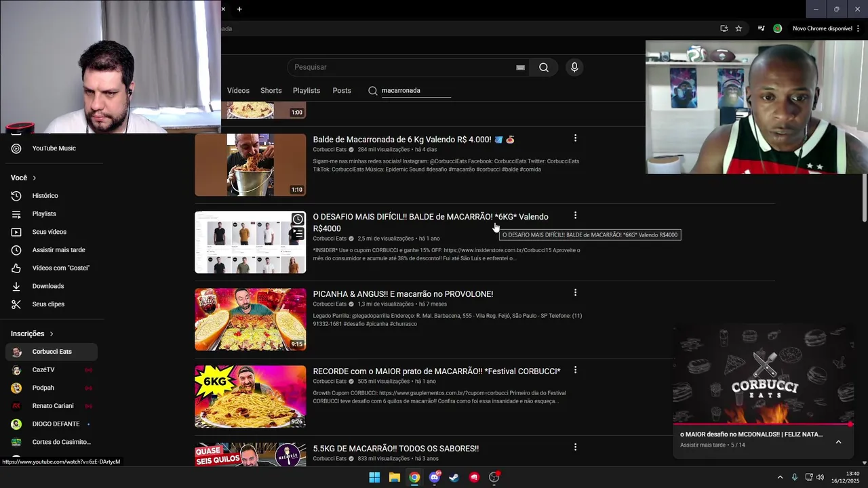Image resolution: width=868 pixels, height=488 pixels.
Task: Show hidden system tray icons
Action: pyautogui.click(x=780, y=477)
